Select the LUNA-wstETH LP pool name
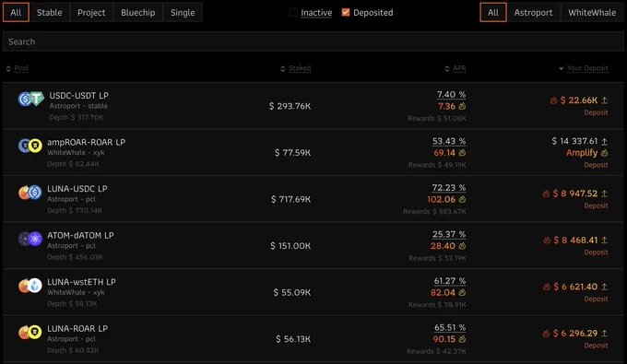 (x=81, y=282)
